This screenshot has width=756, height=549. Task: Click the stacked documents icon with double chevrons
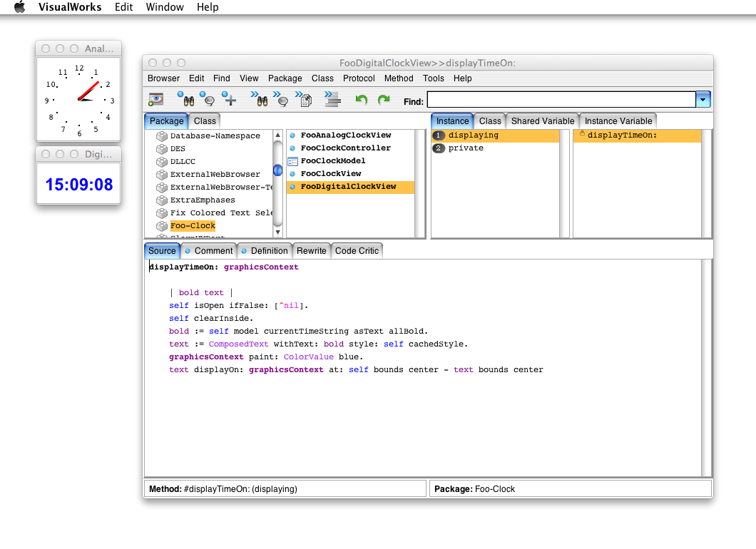[x=304, y=99]
